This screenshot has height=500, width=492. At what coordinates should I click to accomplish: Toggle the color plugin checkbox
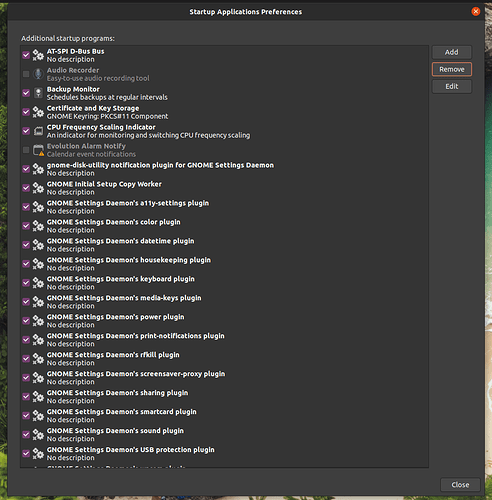pos(26,226)
